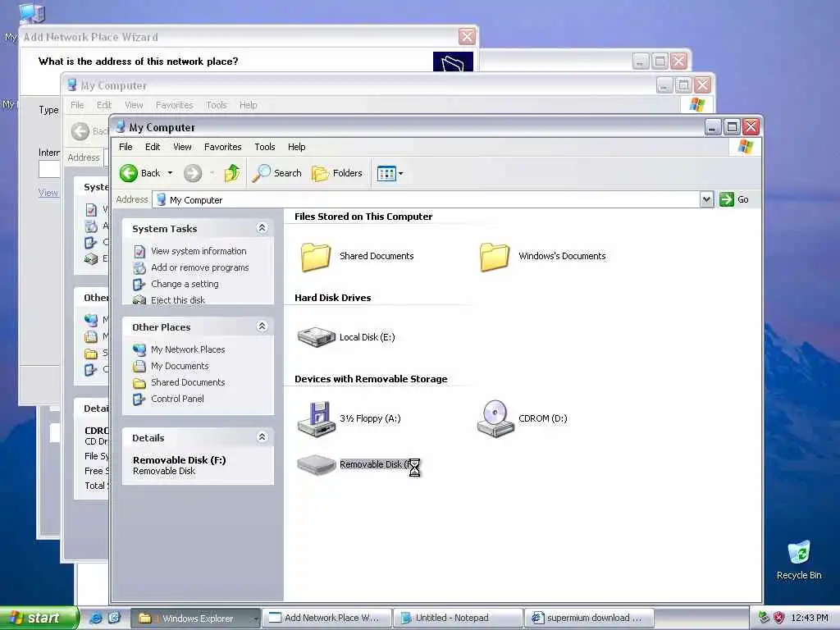Open My Documents in Other Places
The height and width of the screenshot is (630, 840).
180,366
